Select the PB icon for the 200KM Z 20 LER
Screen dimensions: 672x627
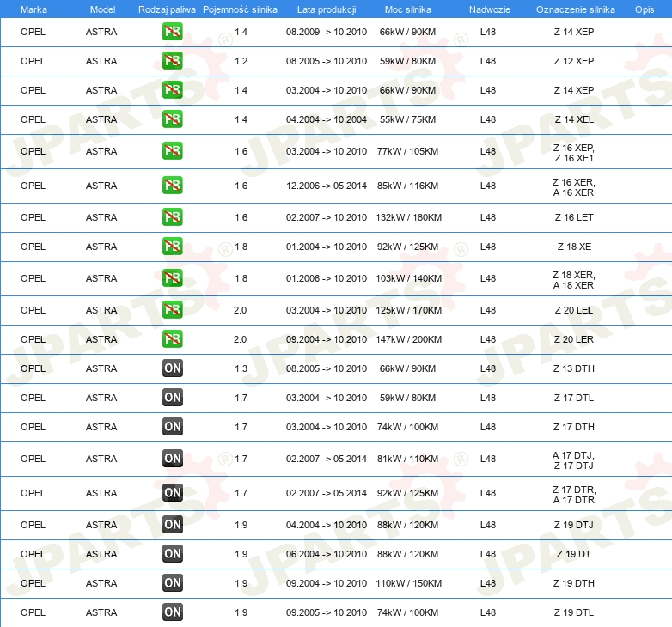point(172,339)
